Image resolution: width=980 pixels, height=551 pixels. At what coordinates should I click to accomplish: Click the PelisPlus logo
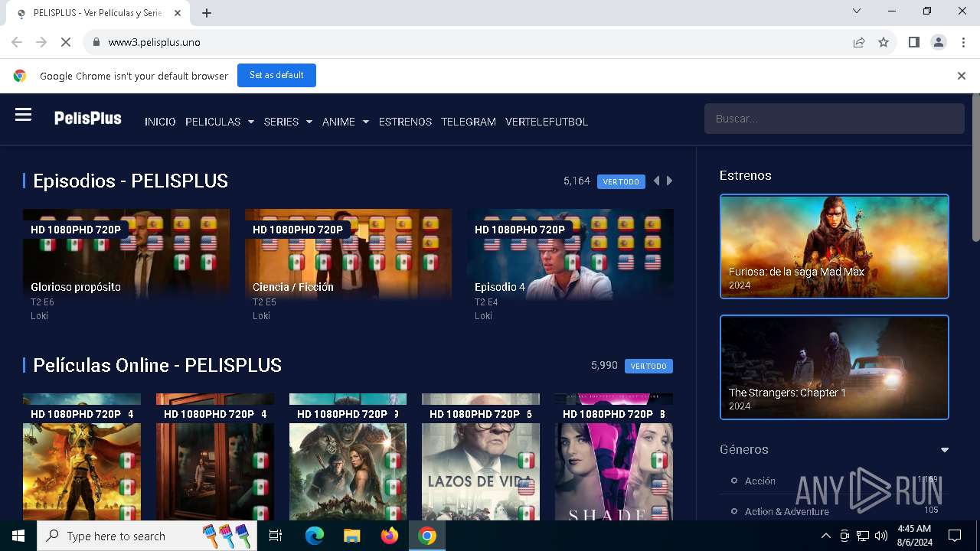click(88, 118)
